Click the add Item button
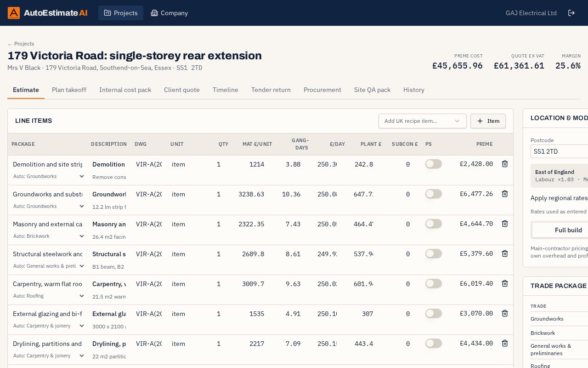Image resolution: width=588 pixels, height=368 pixels. (488, 121)
